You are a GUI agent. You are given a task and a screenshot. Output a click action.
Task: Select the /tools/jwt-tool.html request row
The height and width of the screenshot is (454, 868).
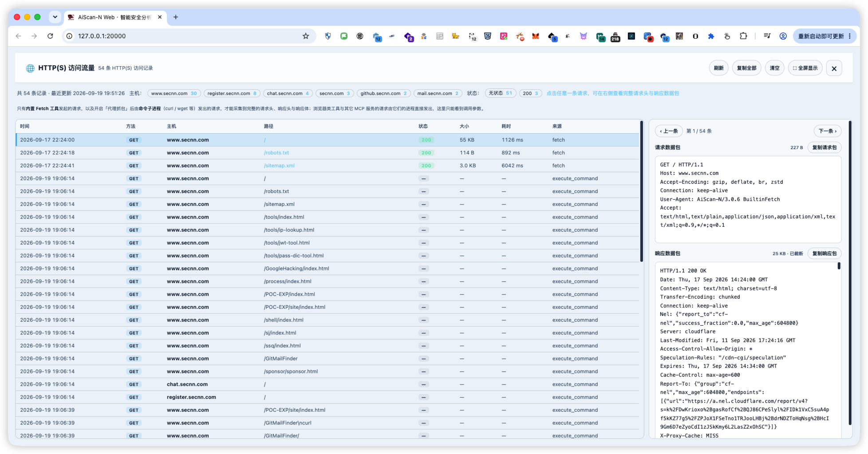(327, 243)
